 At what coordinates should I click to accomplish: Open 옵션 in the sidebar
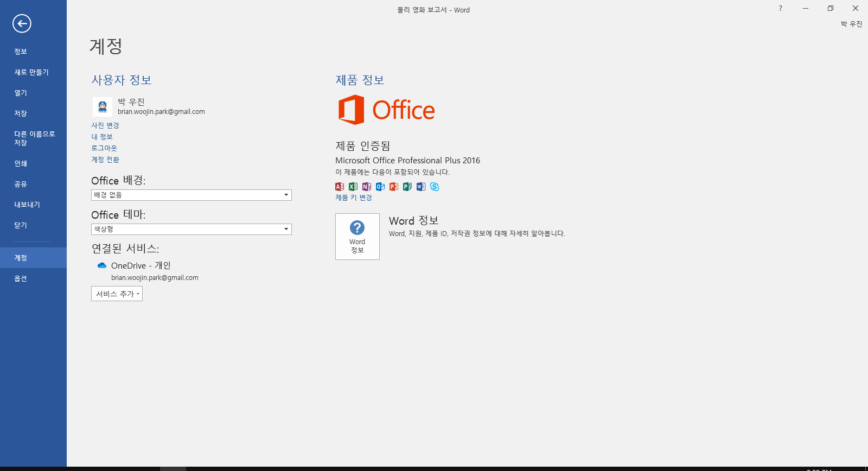[x=33, y=278]
